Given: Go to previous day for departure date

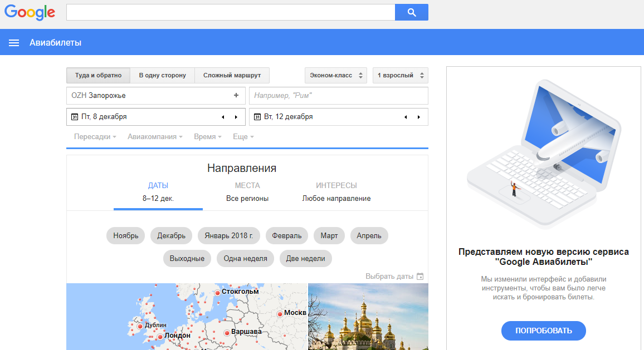Looking at the screenshot, I should (x=223, y=117).
